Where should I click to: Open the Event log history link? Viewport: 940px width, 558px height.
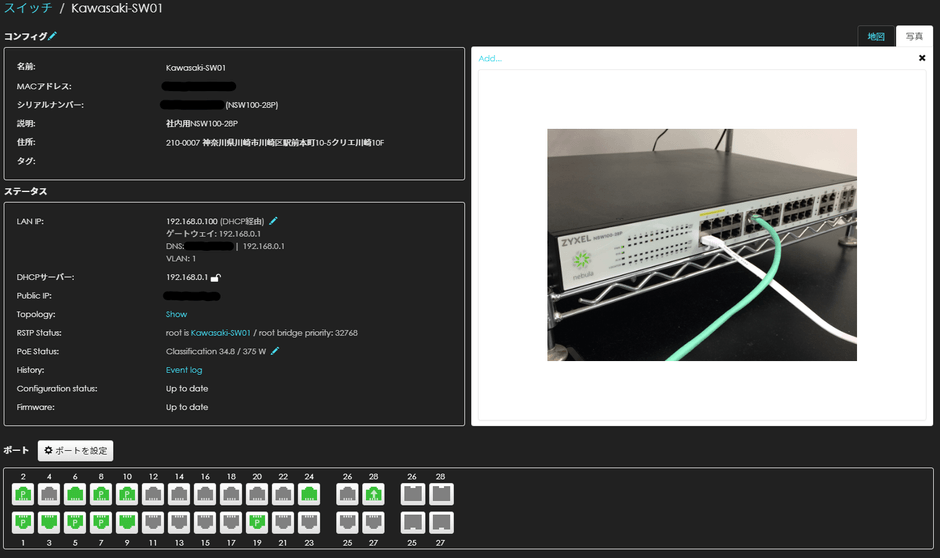(x=184, y=370)
